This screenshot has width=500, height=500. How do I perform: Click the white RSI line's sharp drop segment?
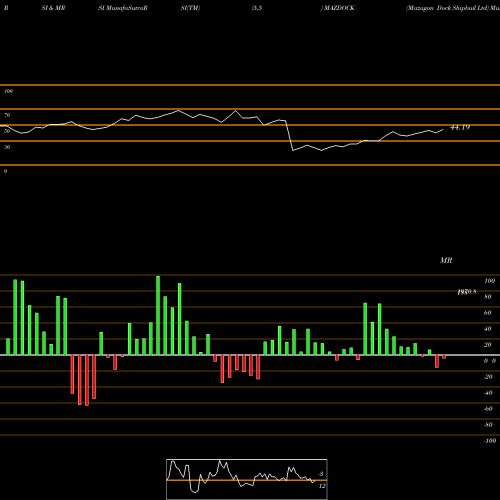click(289, 136)
